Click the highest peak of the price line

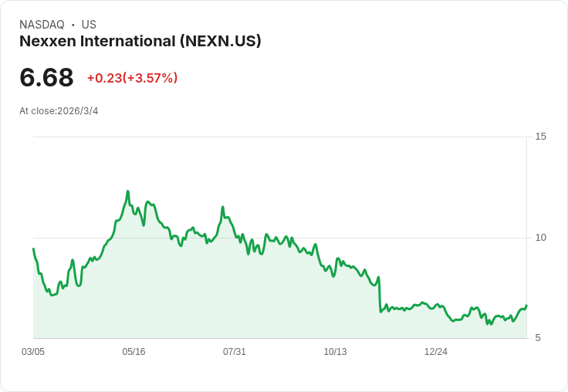[128, 191]
